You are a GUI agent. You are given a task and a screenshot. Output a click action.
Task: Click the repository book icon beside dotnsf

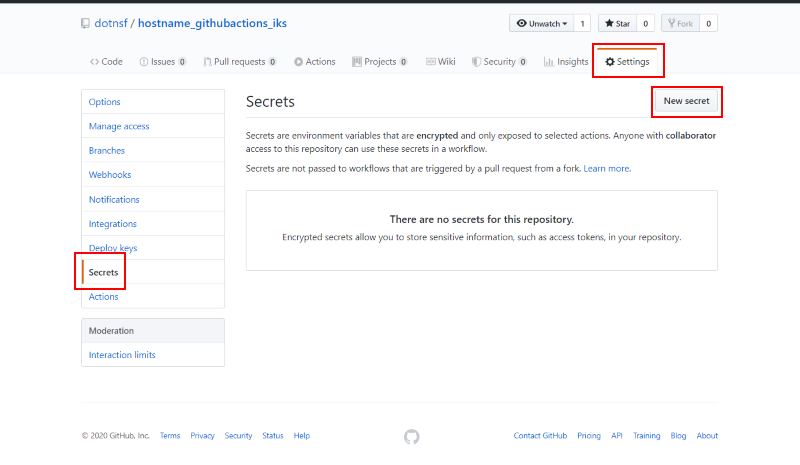click(x=85, y=23)
